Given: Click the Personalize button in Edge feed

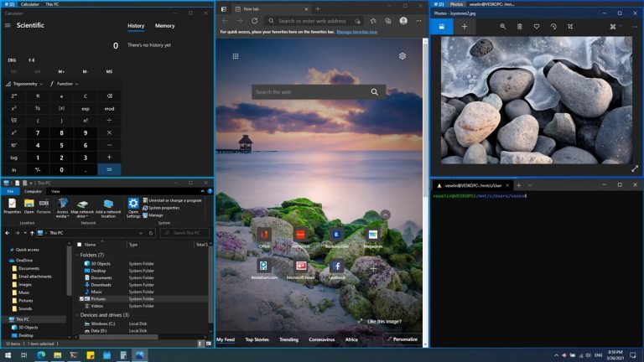Looking at the screenshot, I should click(402, 339).
